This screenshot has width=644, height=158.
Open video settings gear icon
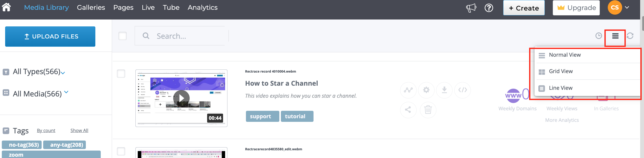(426, 90)
